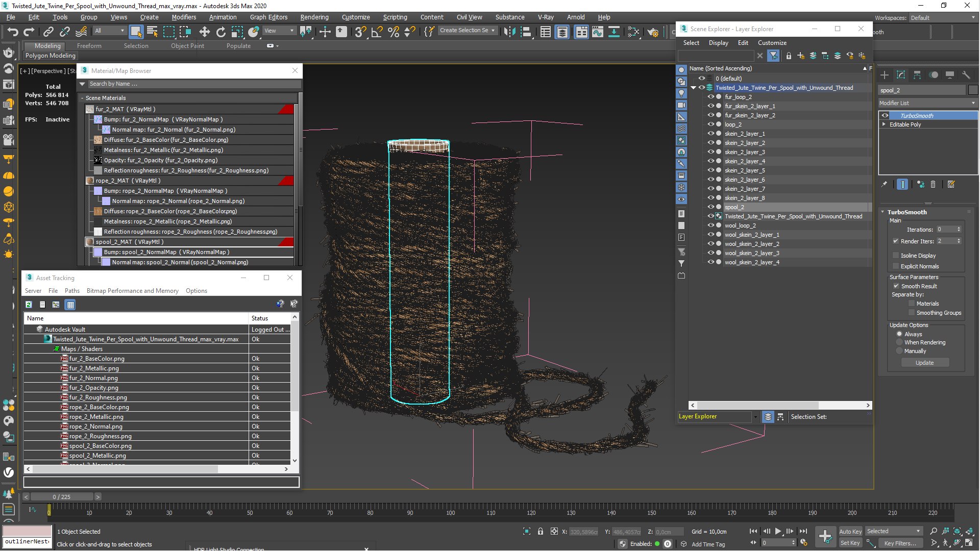This screenshot has height=551, width=980.
Task: Disable the Render Iters checkbox
Action: [x=896, y=241]
